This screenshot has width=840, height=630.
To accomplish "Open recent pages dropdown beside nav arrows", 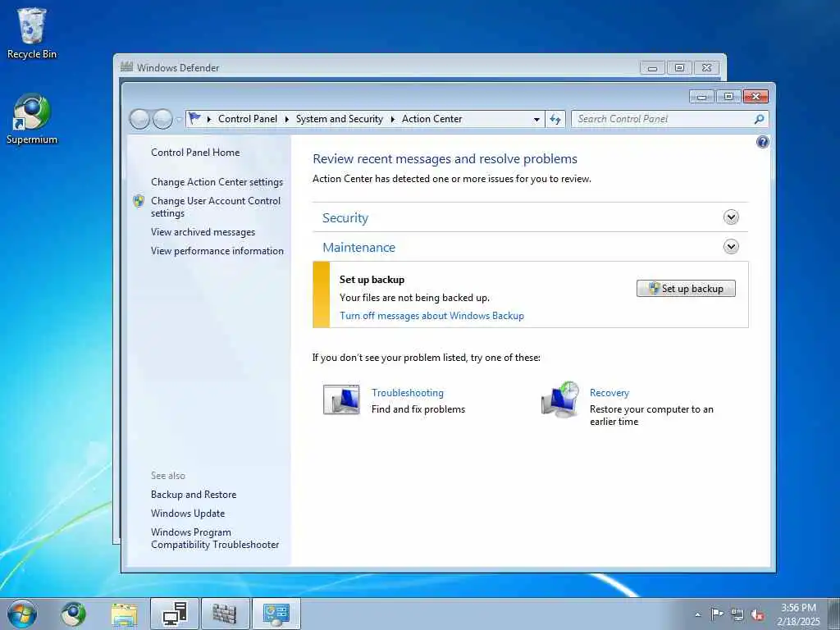I will 179,120.
